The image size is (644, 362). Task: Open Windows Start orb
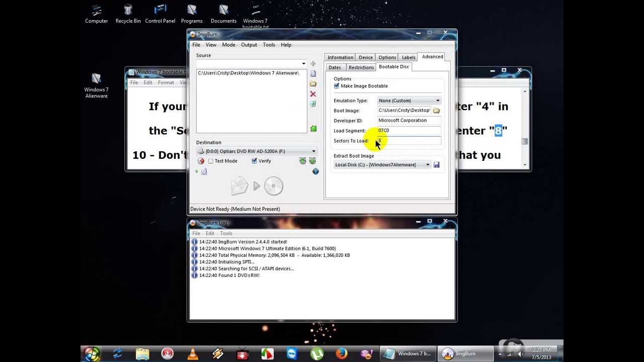92,353
